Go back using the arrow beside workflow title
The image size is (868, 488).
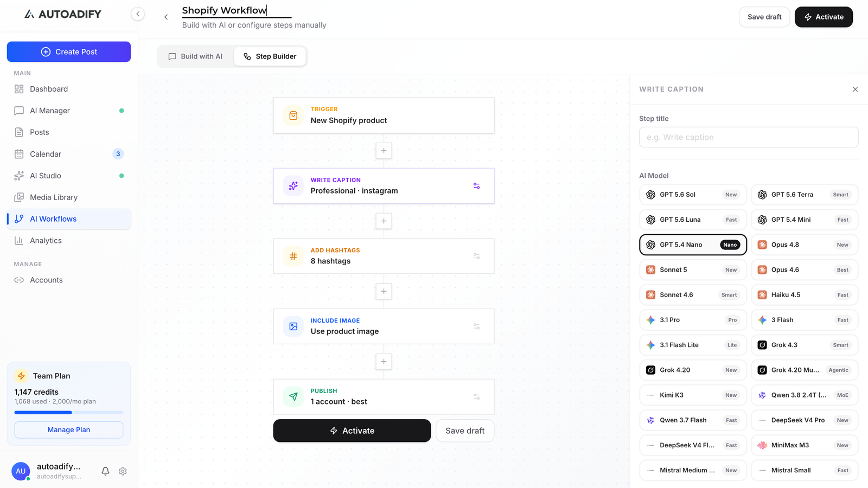(x=166, y=17)
